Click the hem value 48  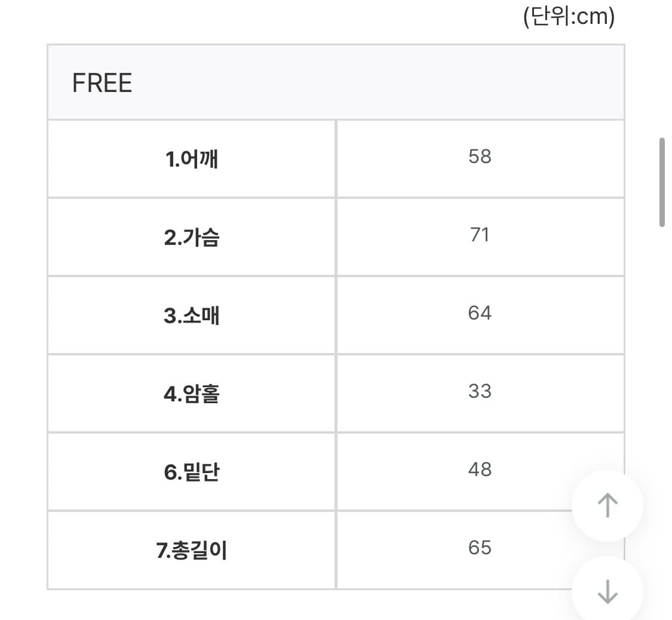tap(480, 470)
